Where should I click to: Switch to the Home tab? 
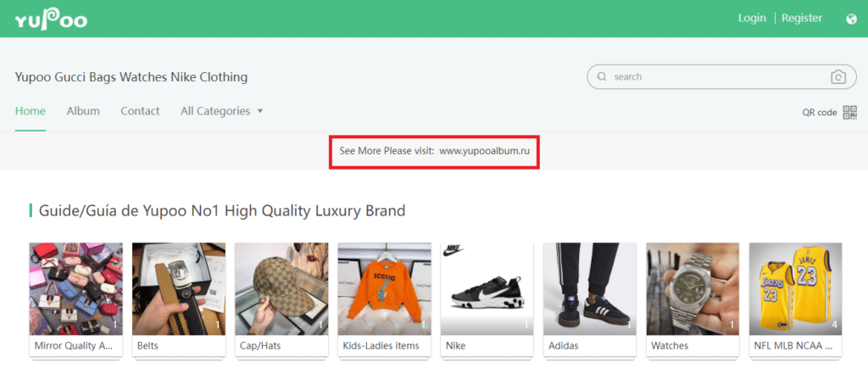[31, 111]
